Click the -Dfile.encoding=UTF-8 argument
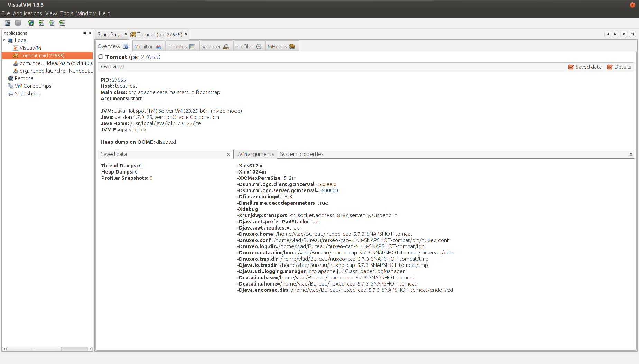The height and width of the screenshot is (364, 639). (x=265, y=197)
